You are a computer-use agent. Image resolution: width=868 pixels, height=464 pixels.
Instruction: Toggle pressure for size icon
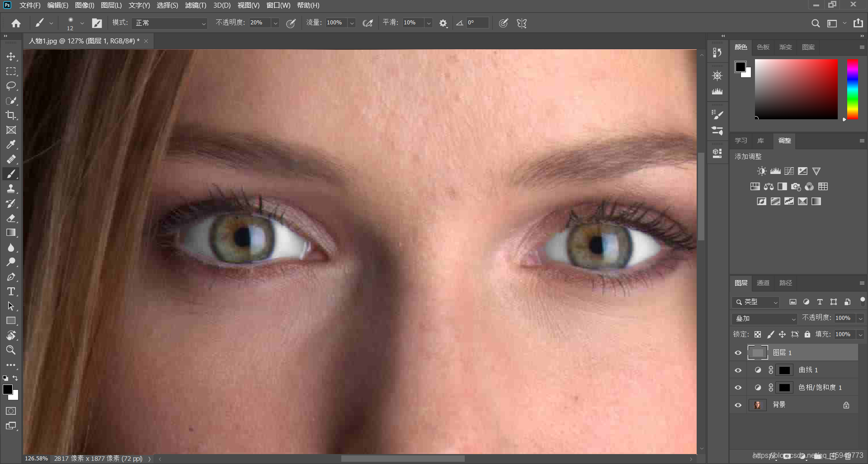click(503, 23)
